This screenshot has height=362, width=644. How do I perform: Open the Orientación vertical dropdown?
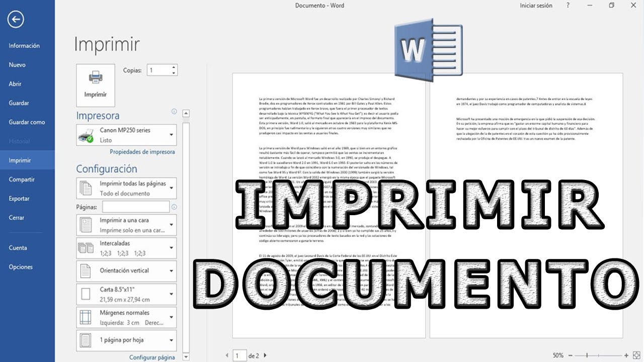coord(126,271)
